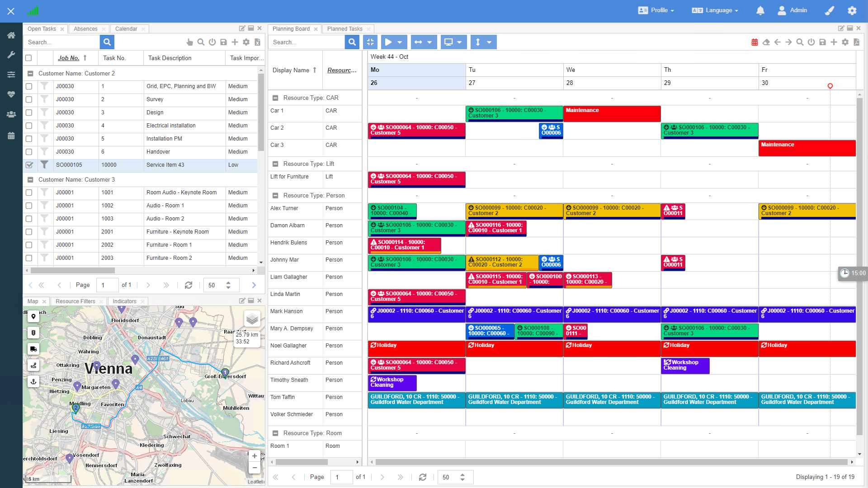Collapse the Customer Name: Customer 2 group

coord(31,73)
